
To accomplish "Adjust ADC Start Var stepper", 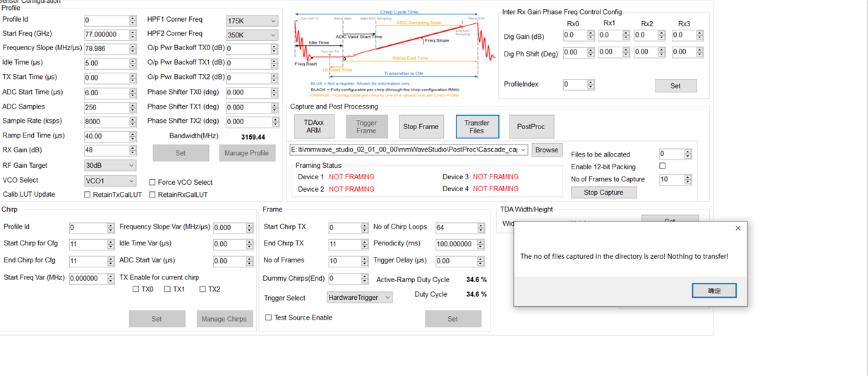I will 251,261.
